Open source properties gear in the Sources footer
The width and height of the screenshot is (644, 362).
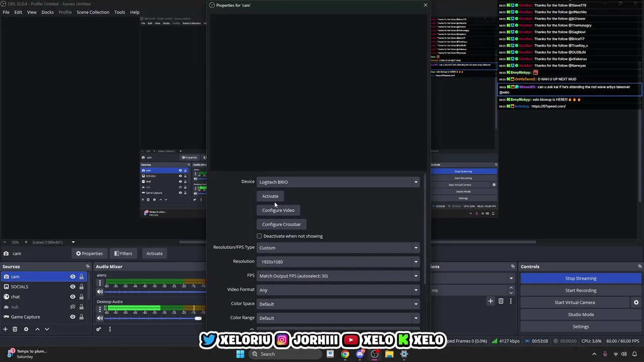pos(26,329)
